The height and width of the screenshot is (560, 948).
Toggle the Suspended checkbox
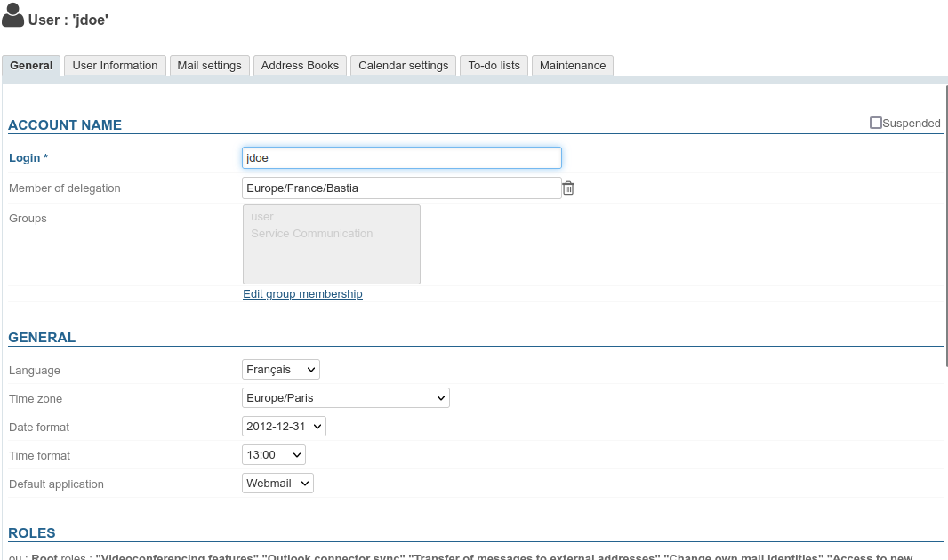[876, 123]
